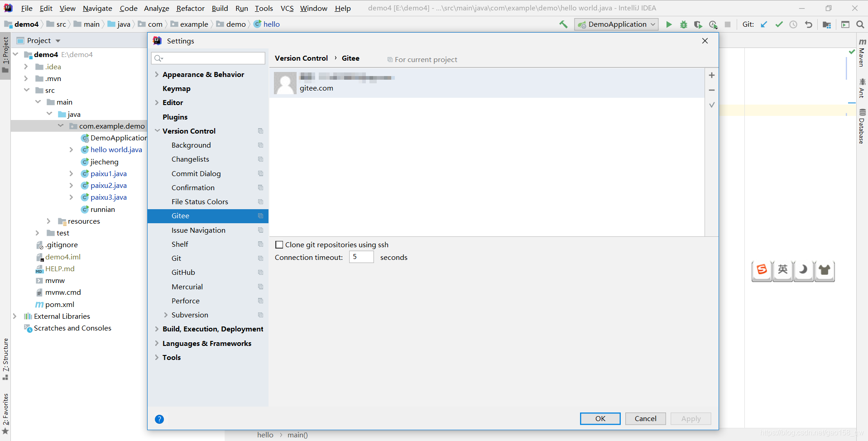Select the GitHub settings page
The image size is (868, 441).
183,273
